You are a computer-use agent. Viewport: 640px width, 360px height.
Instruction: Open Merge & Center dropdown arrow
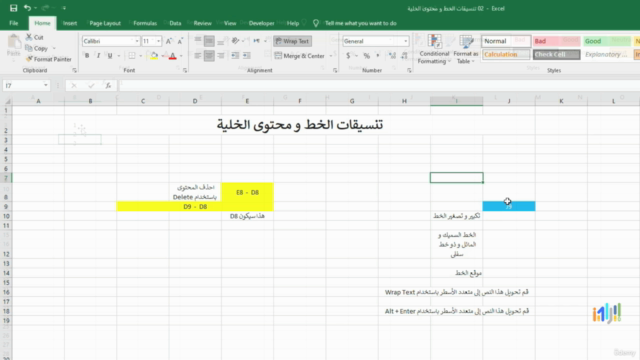coord(331,56)
